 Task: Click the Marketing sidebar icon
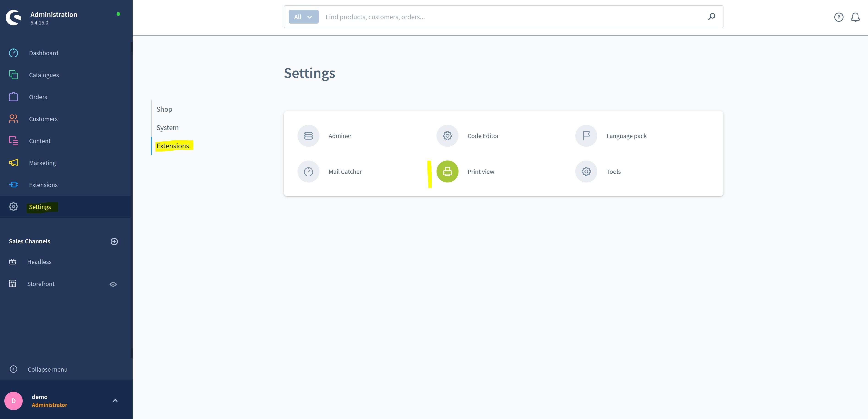[x=13, y=163]
